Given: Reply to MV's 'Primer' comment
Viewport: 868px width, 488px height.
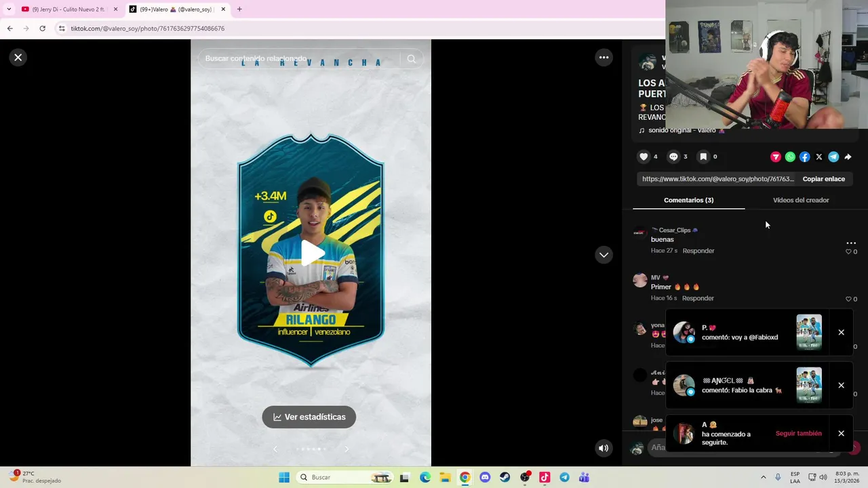Looking at the screenshot, I should 698,298.
